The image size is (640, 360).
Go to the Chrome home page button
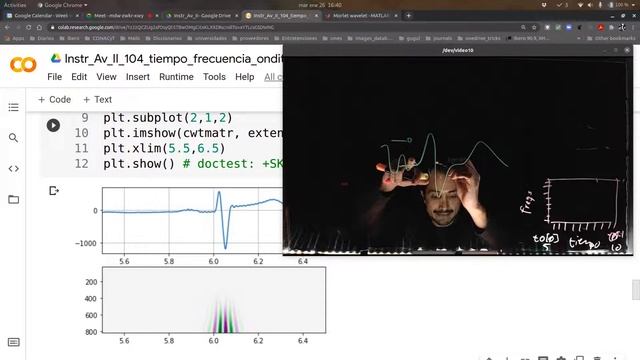[x=39, y=27]
